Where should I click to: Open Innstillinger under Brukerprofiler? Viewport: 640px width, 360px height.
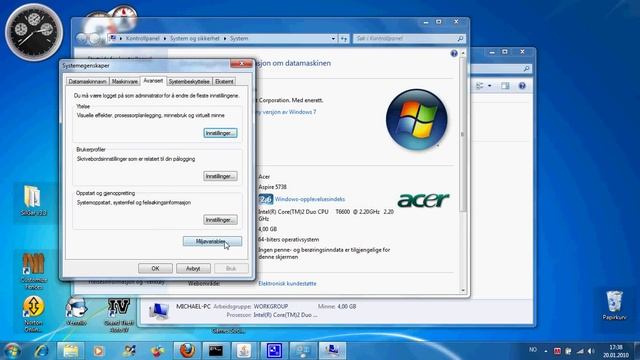[x=220, y=176]
